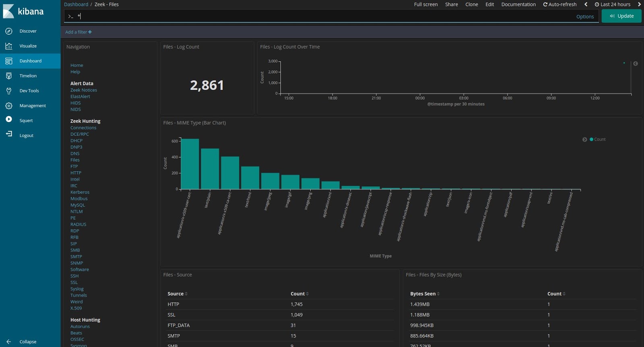Image resolution: width=644 pixels, height=347 pixels.
Task: Open SSL hunting link
Action: (74, 283)
